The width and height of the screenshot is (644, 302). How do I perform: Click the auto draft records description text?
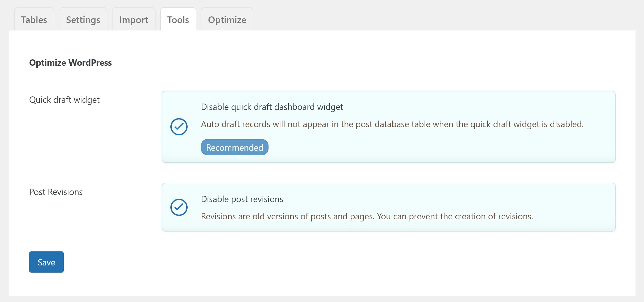pyautogui.click(x=392, y=124)
